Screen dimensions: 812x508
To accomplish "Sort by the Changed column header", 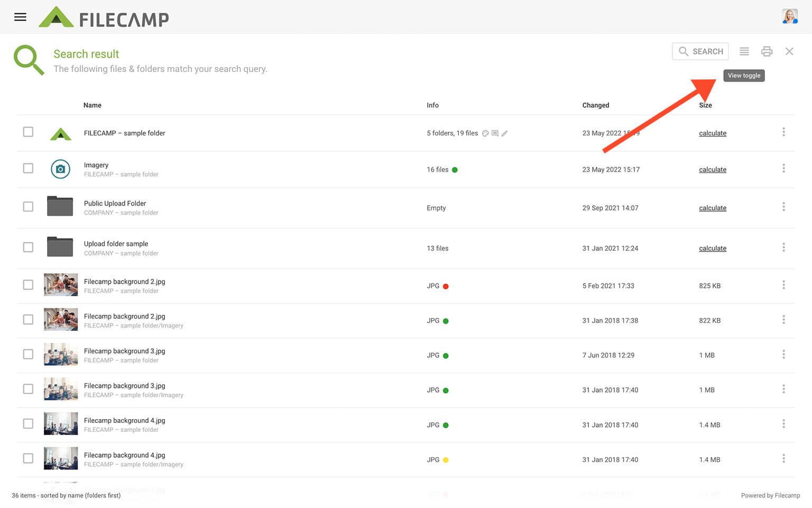I will pyautogui.click(x=596, y=105).
